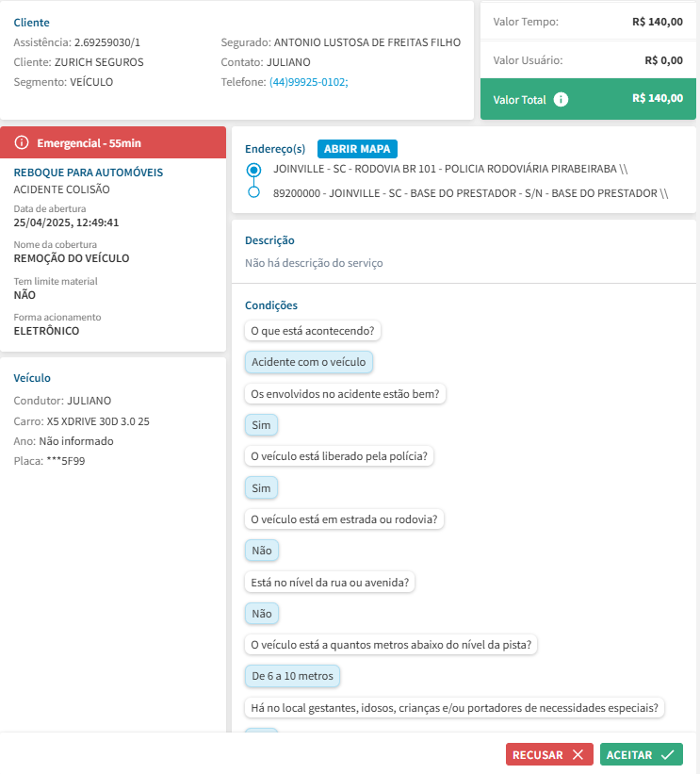Screen dimensions: 700x774
Task: Click the Valor Total info icon
Action: [561, 99]
